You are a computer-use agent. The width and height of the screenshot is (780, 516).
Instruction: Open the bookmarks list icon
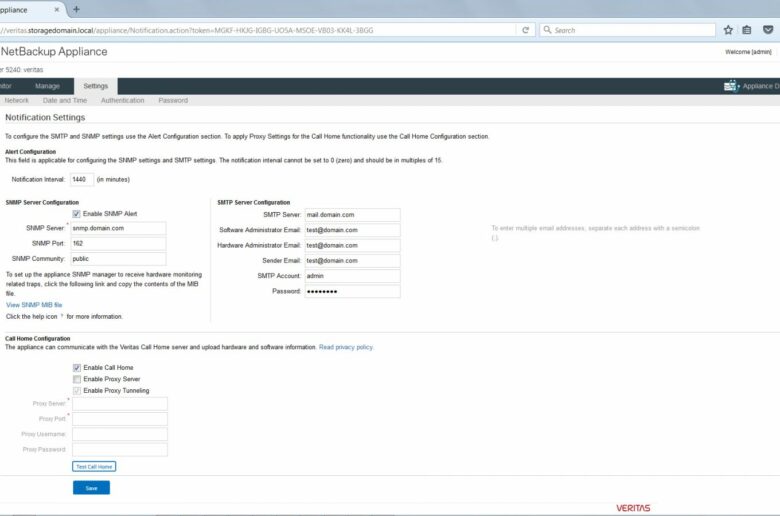[747, 30]
